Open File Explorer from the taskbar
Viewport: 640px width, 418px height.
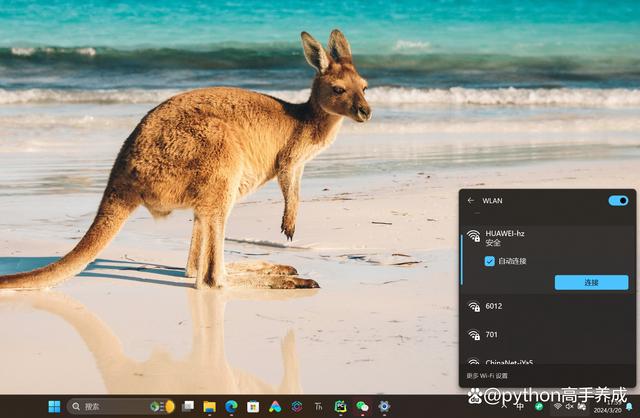coord(210,407)
